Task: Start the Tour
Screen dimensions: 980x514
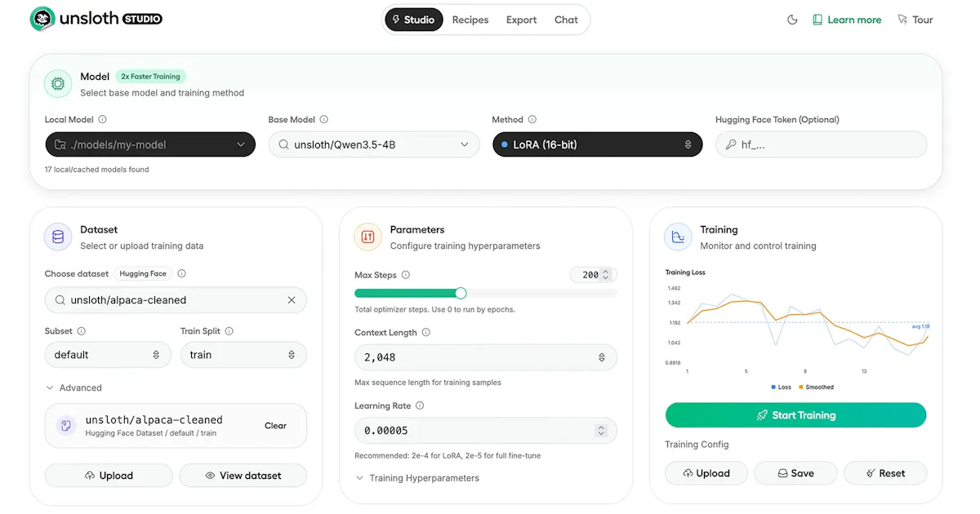Action: coord(915,20)
